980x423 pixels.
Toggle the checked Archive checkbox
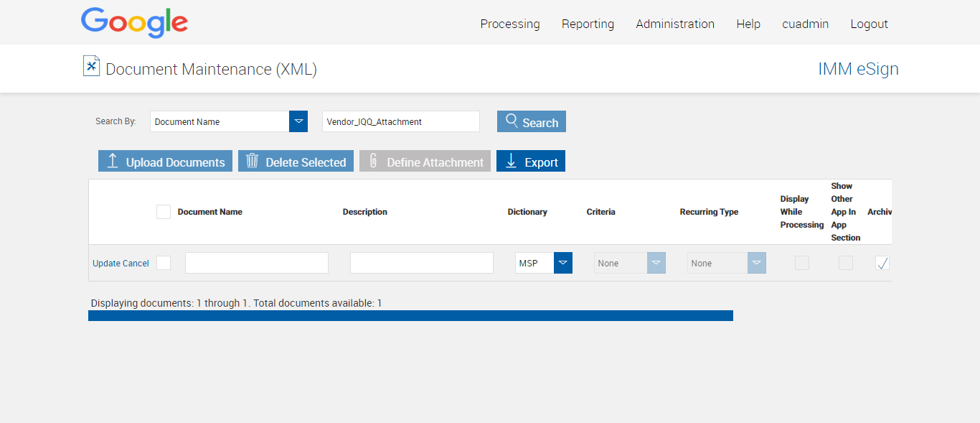(x=882, y=263)
